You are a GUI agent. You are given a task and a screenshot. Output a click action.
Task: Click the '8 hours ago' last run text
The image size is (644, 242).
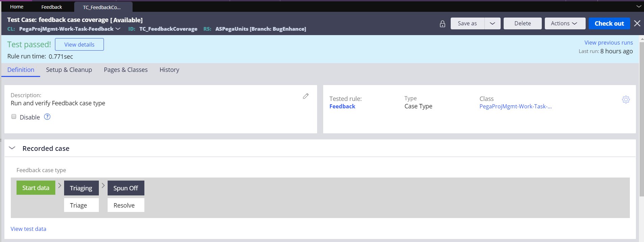(617, 51)
